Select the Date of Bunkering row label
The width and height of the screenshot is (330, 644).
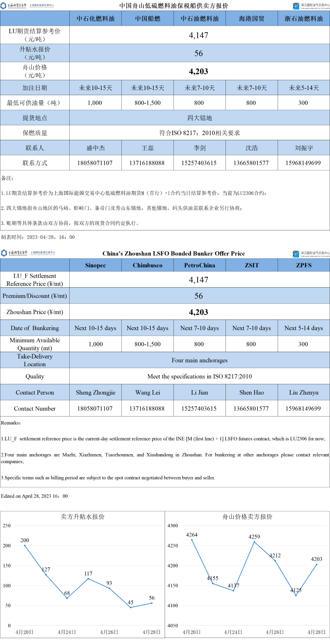(x=35, y=328)
